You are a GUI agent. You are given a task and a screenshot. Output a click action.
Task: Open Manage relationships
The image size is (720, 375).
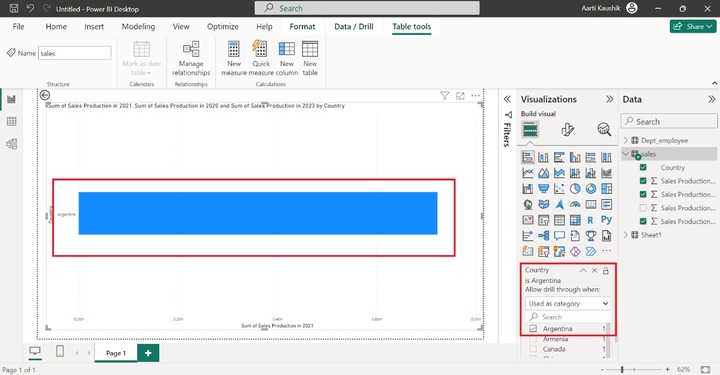pos(191,58)
